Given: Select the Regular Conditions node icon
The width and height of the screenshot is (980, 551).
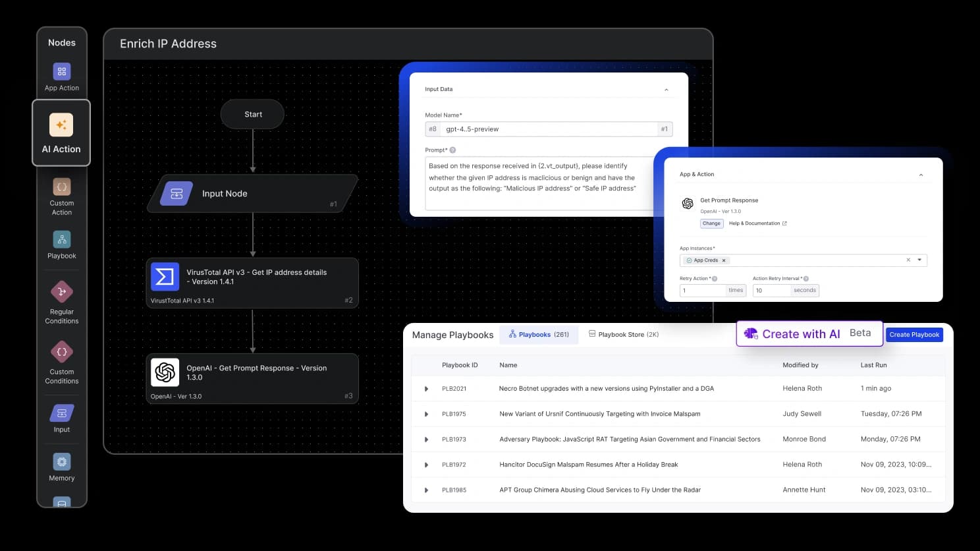Looking at the screenshot, I should [x=62, y=292].
